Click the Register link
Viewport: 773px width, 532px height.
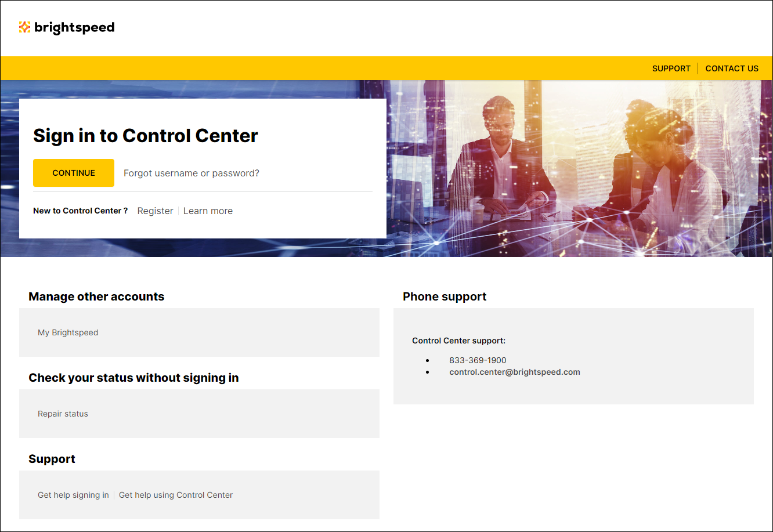point(155,211)
